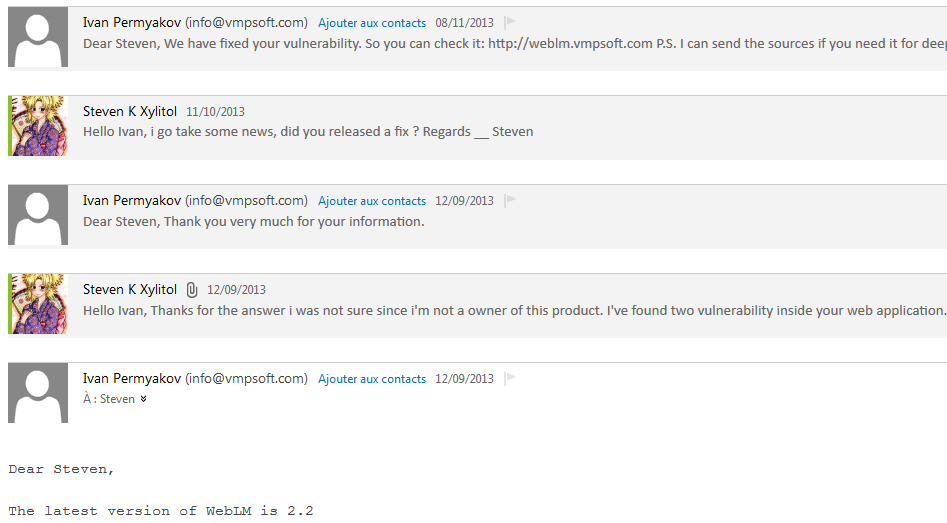The width and height of the screenshot is (947, 523).
Task: Click Steven's avatar on the vulnerability message
Action: (38, 304)
